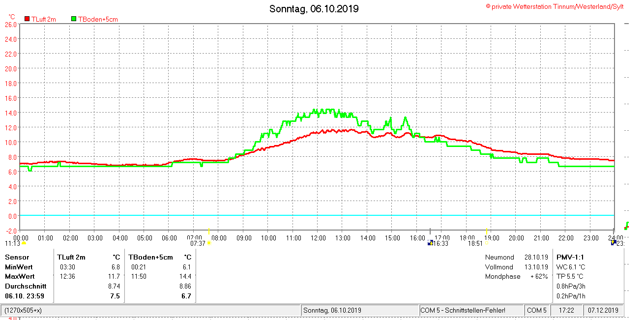Click the 17:22 clock in the status bar
This screenshot has height=320, width=644.
(x=566, y=311)
